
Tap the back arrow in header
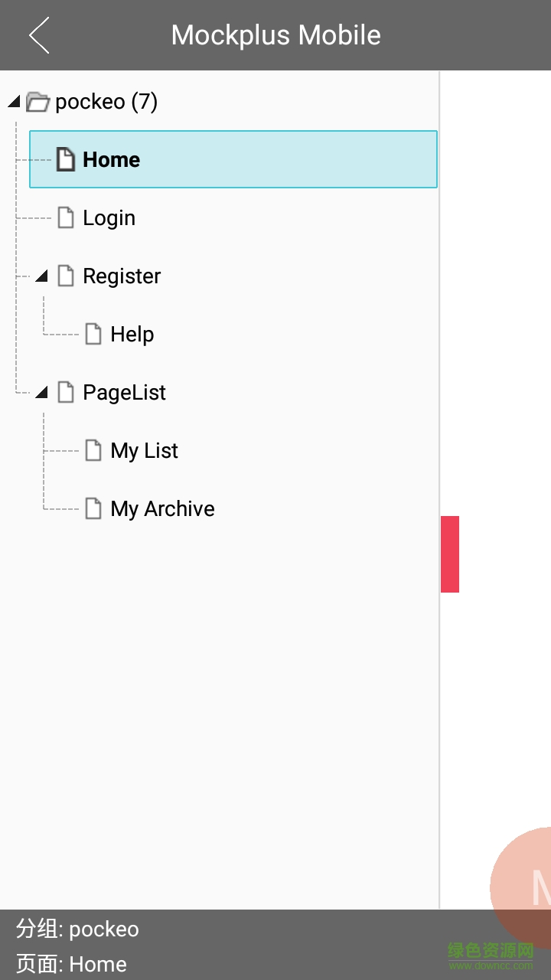(x=39, y=35)
